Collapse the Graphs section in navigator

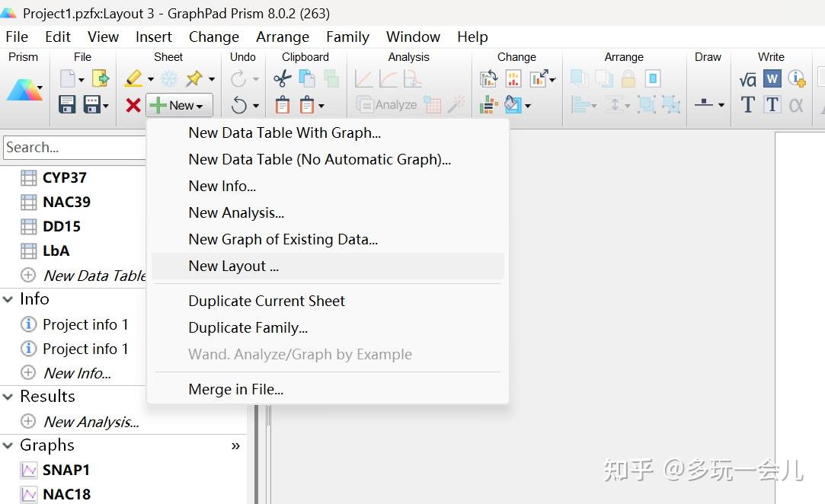point(8,445)
